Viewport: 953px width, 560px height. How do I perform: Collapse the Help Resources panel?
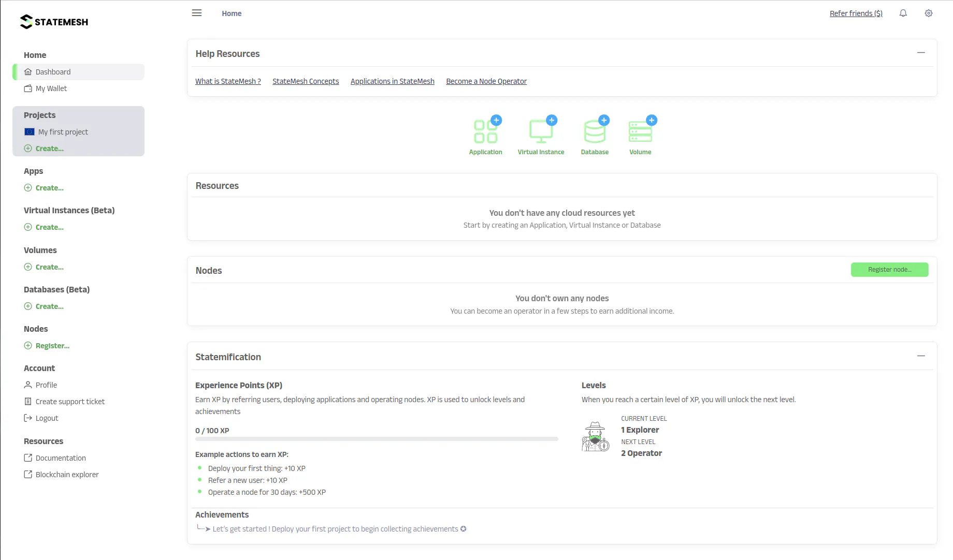(921, 53)
